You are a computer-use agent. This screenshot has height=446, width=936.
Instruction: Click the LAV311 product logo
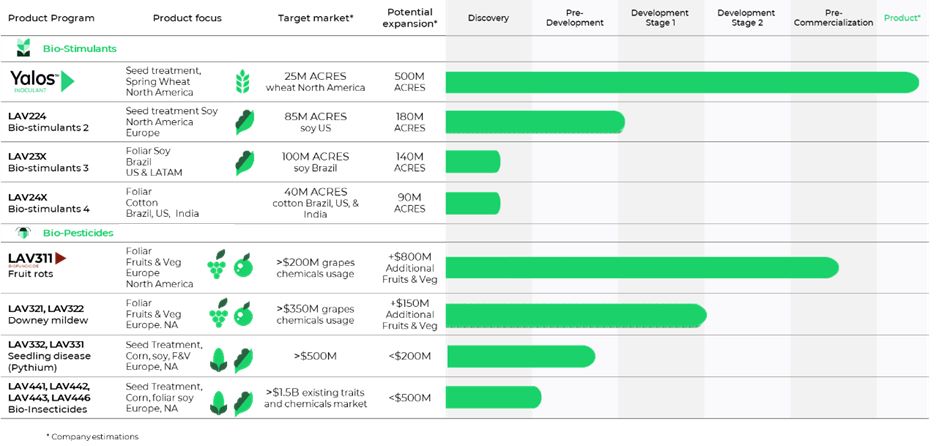click(39, 259)
